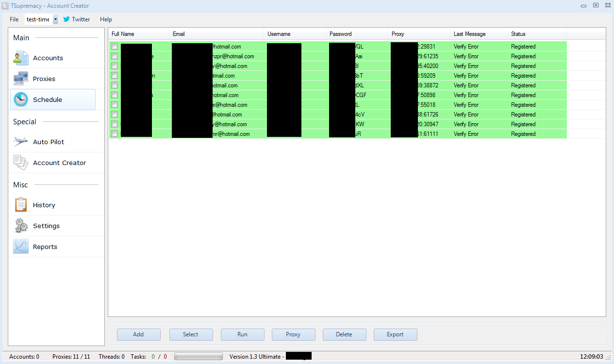Click the Add button
The image size is (614, 364).
pyautogui.click(x=139, y=334)
